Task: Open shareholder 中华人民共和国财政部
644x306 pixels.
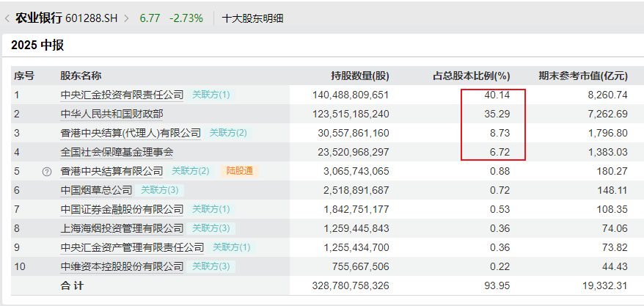Action: pyautogui.click(x=111, y=114)
